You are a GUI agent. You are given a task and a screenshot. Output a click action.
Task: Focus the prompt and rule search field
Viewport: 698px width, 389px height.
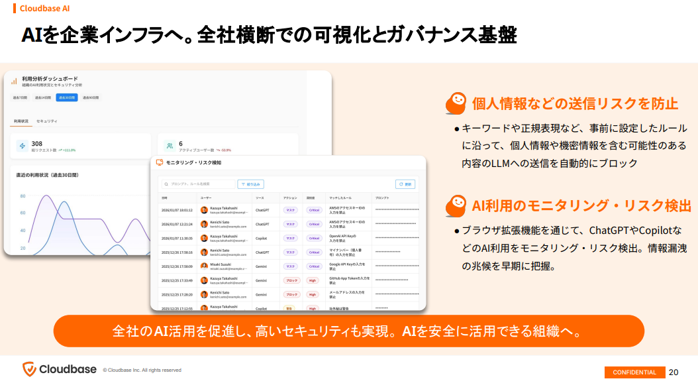click(x=198, y=184)
